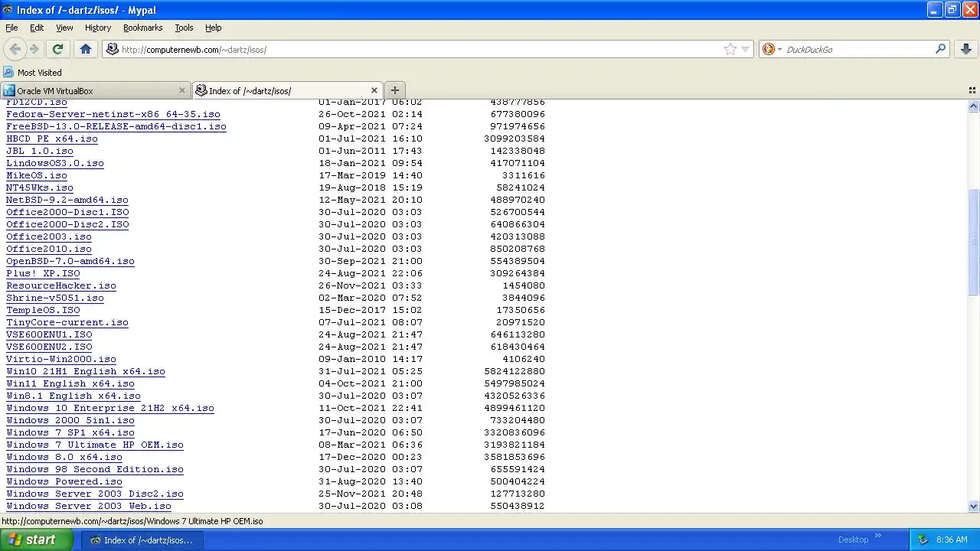
Task: Close the Index of /~dartz/isos/ tab
Action: tap(374, 90)
